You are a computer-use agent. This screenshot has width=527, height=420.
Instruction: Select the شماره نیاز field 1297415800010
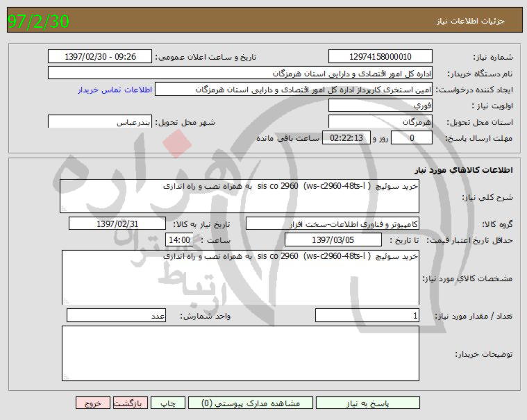coord(380,56)
